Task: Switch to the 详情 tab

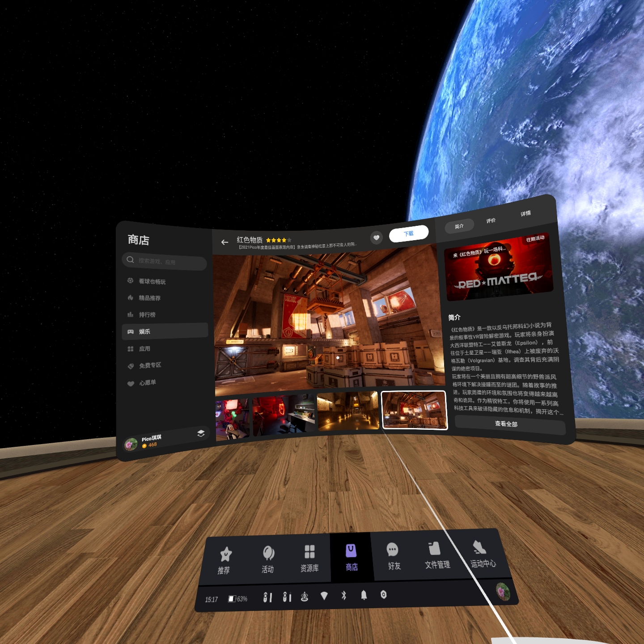Action: 525,214
